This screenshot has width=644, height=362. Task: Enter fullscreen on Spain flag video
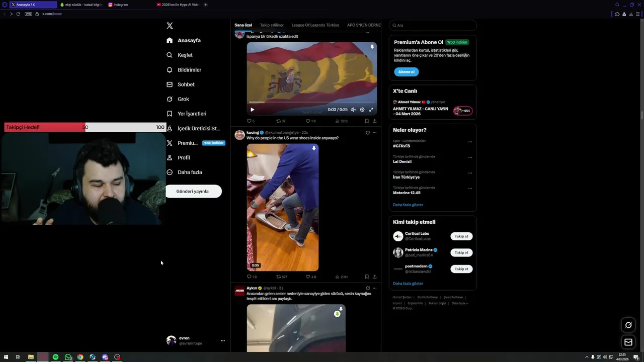(371, 110)
